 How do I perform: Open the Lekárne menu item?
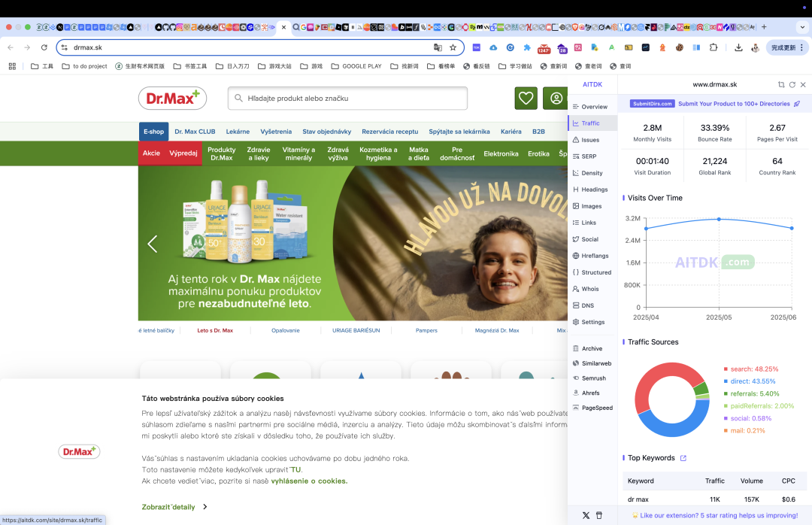pyautogui.click(x=238, y=132)
